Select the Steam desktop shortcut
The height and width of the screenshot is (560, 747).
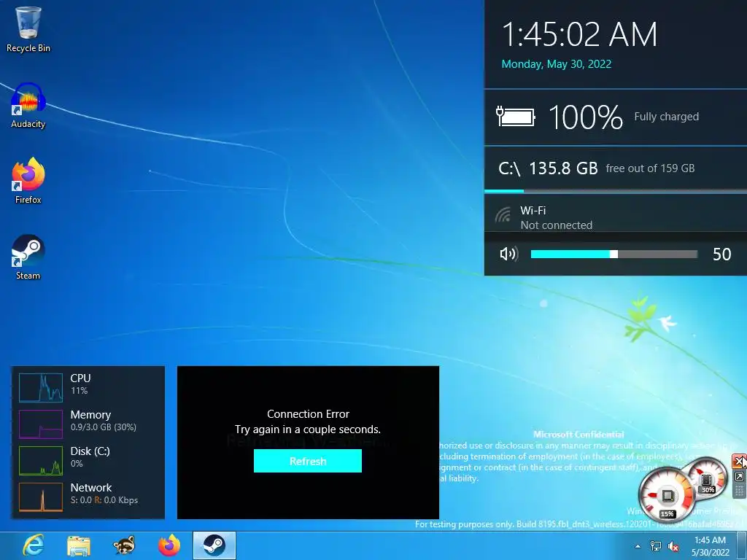pos(28,257)
